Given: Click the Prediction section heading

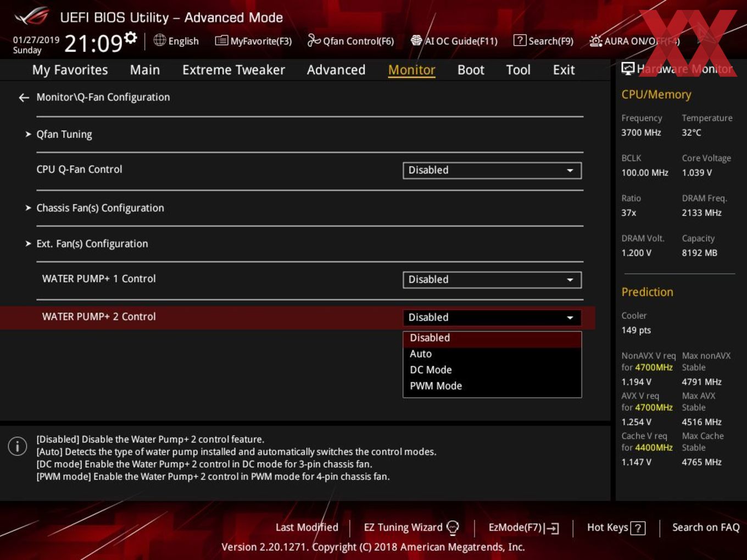Looking at the screenshot, I should coord(647,292).
